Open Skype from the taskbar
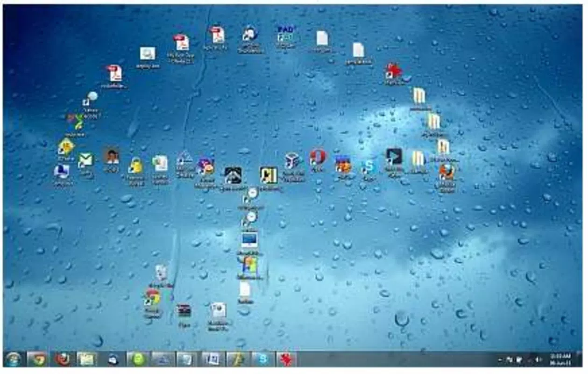Screen dimensions: 588x374 tap(263, 360)
